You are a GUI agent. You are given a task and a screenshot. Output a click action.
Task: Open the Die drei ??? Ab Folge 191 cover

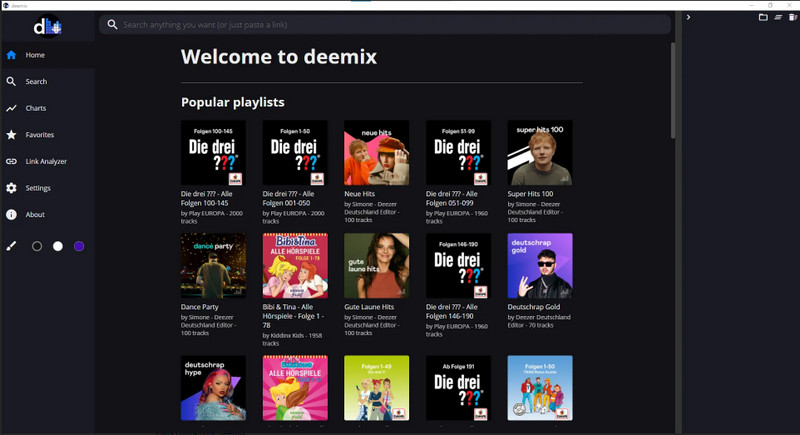pos(458,388)
